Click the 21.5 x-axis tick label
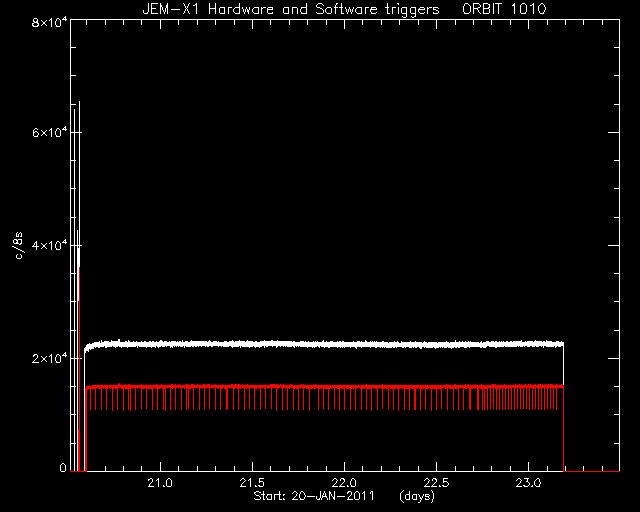 pyautogui.click(x=252, y=483)
